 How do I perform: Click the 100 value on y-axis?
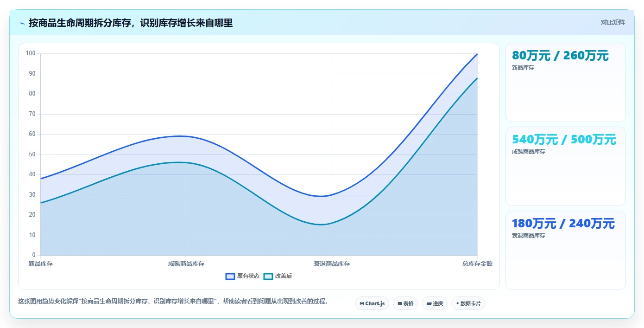click(x=31, y=53)
